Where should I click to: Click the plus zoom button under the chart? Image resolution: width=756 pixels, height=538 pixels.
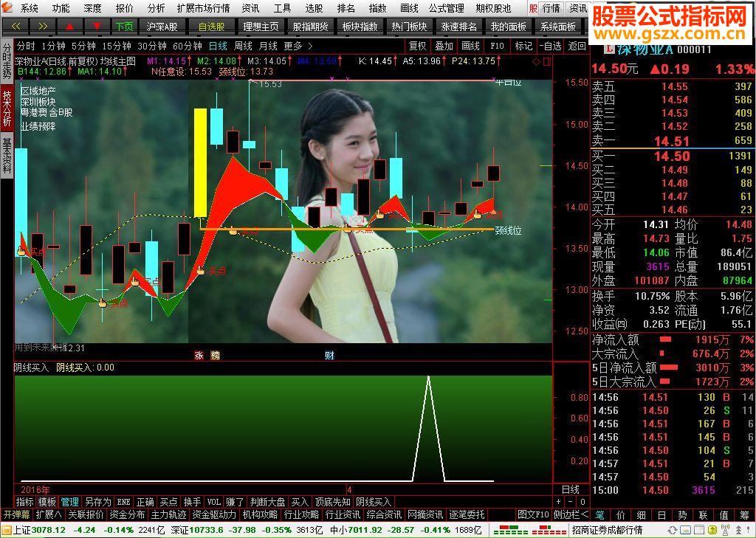point(560,502)
